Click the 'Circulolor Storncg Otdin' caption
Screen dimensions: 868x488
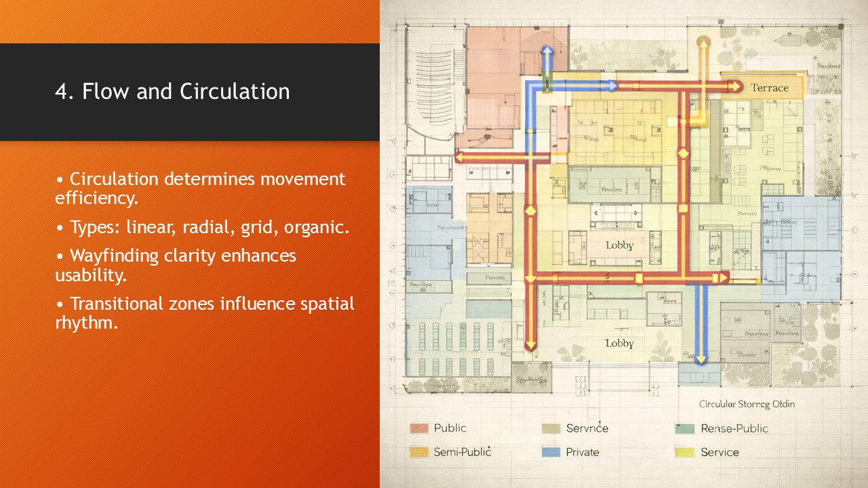[747, 404]
